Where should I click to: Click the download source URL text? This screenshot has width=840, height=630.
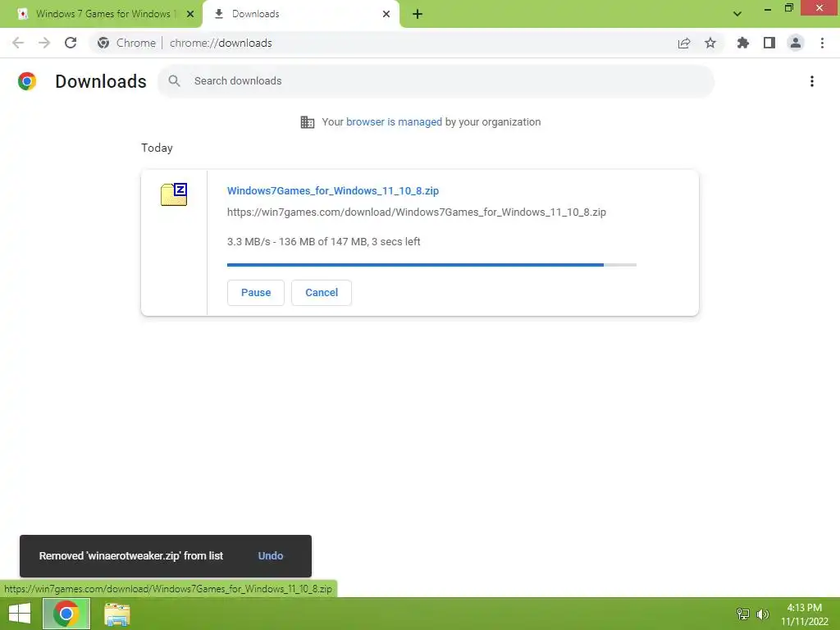coord(416,212)
